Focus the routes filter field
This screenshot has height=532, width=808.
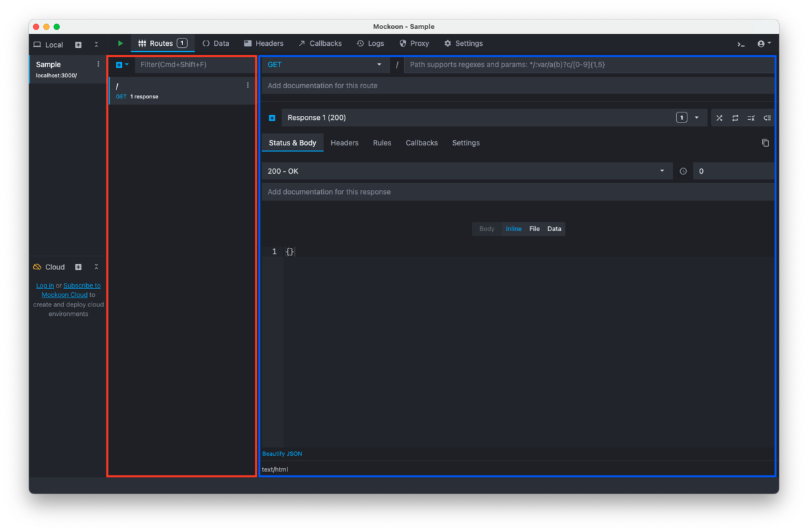195,65
